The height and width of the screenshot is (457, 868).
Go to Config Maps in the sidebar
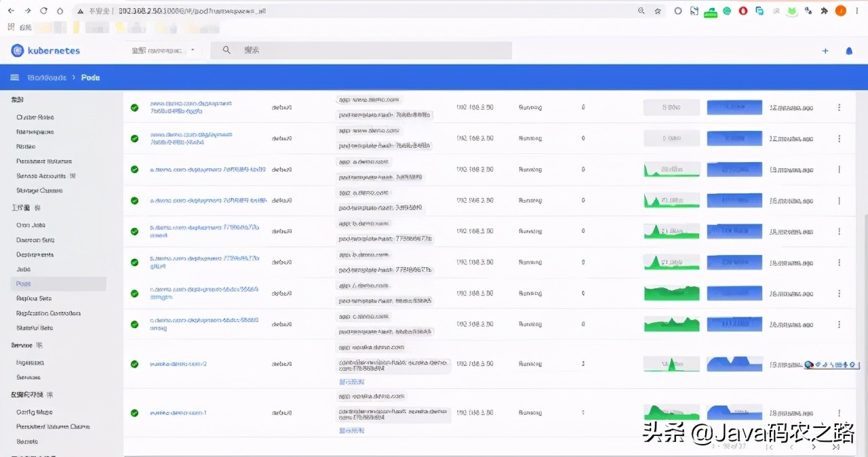[x=34, y=412]
